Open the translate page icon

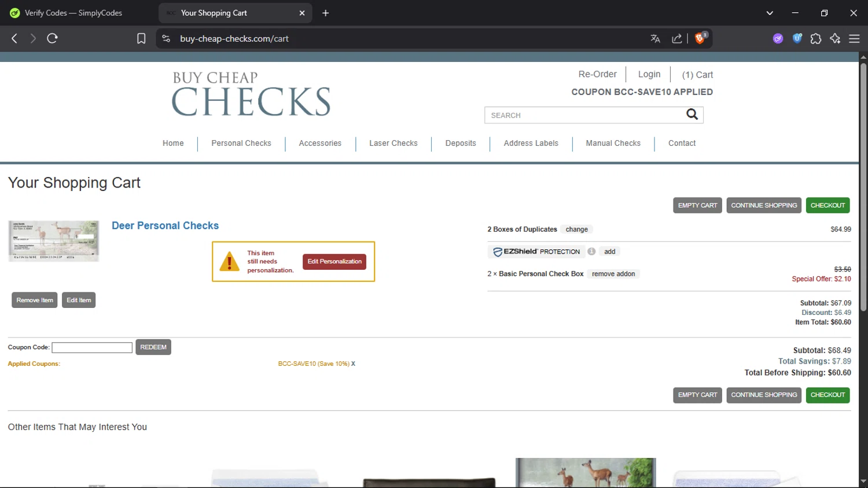tap(655, 39)
